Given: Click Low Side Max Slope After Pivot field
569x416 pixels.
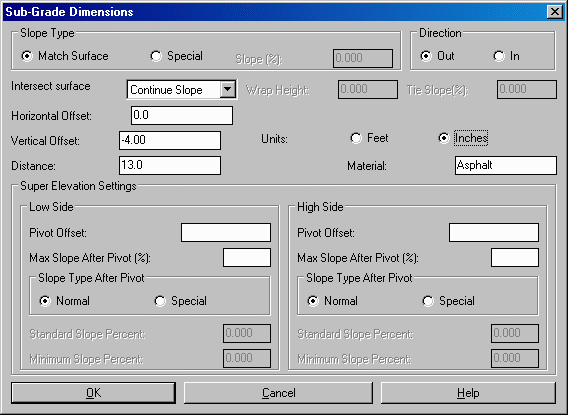Looking at the screenshot, I should [x=247, y=258].
